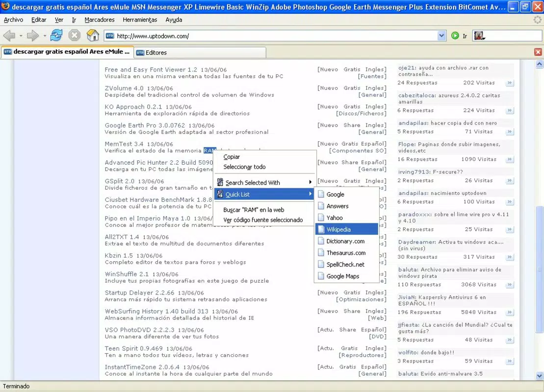Open cabezitaloca thread arrow button
544x392 pixels.
pyautogui.click(x=509, y=111)
